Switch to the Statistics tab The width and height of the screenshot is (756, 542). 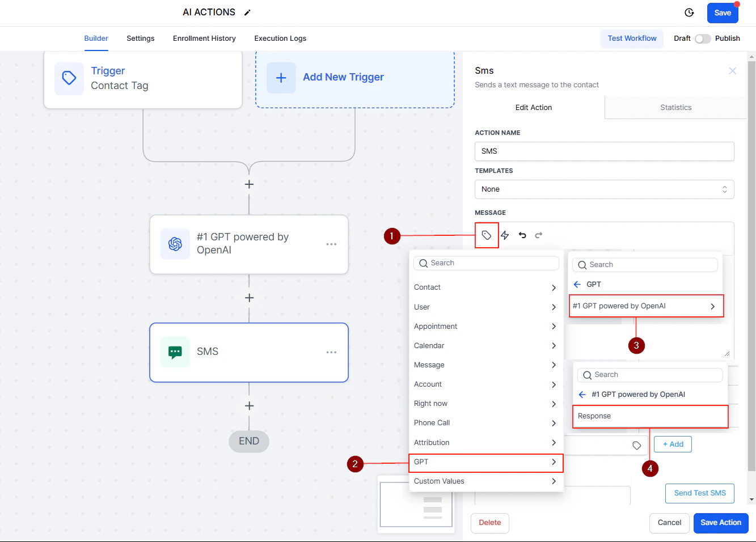tap(675, 107)
